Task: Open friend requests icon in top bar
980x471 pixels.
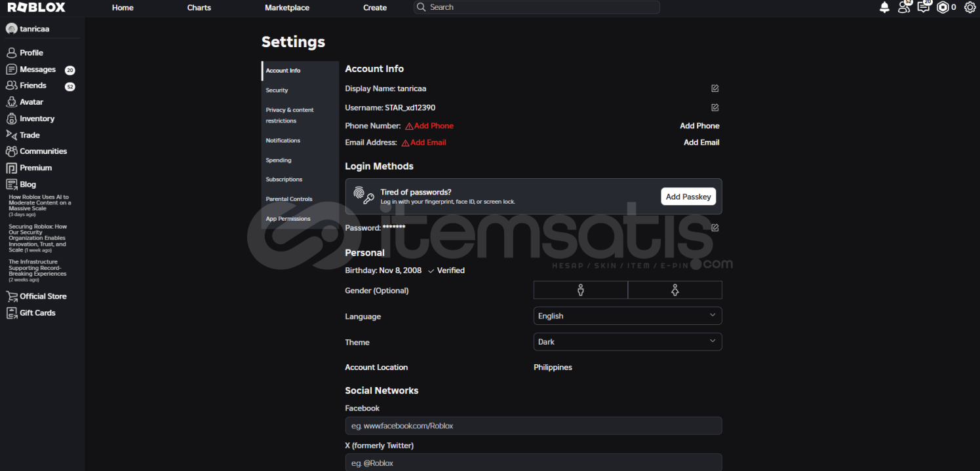Action: 904,7
